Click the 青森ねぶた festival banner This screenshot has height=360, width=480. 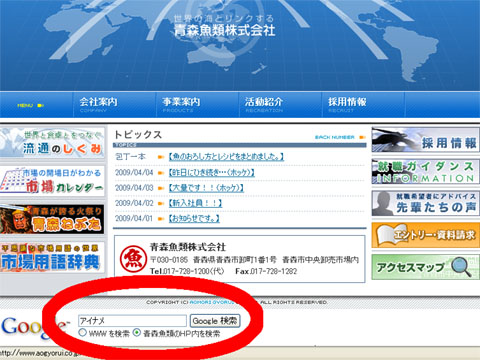coord(52,219)
